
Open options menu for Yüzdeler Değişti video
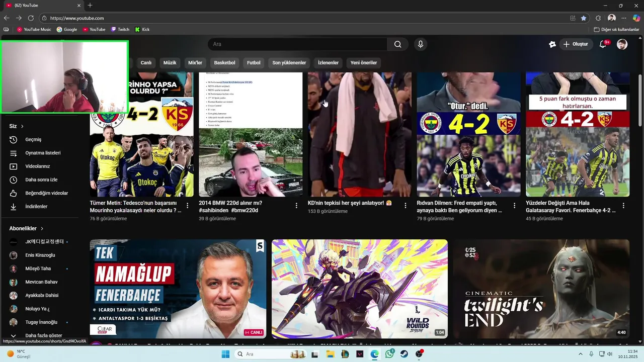[x=623, y=206]
